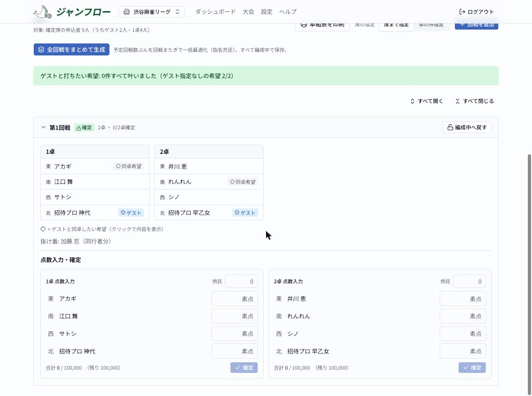The width and height of the screenshot is (532, 396).
Task: Click ゲスト badge on 招待プロ 神代
Action: coord(131,213)
